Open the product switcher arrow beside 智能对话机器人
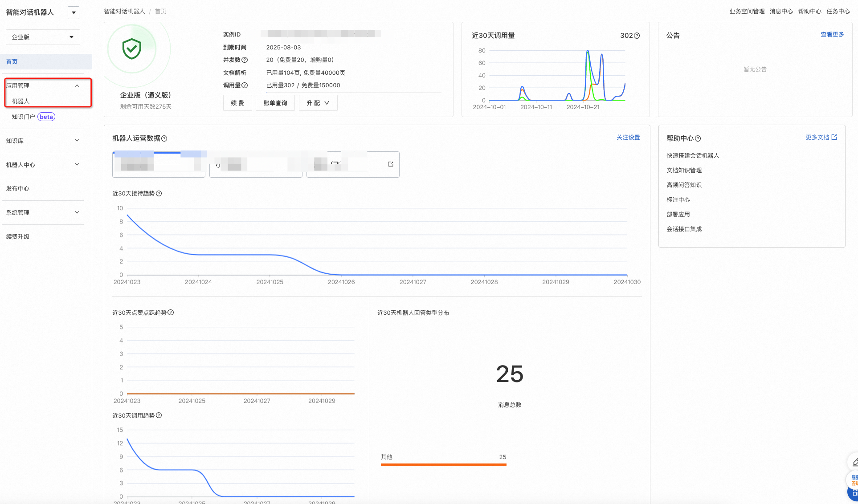 (74, 12)
